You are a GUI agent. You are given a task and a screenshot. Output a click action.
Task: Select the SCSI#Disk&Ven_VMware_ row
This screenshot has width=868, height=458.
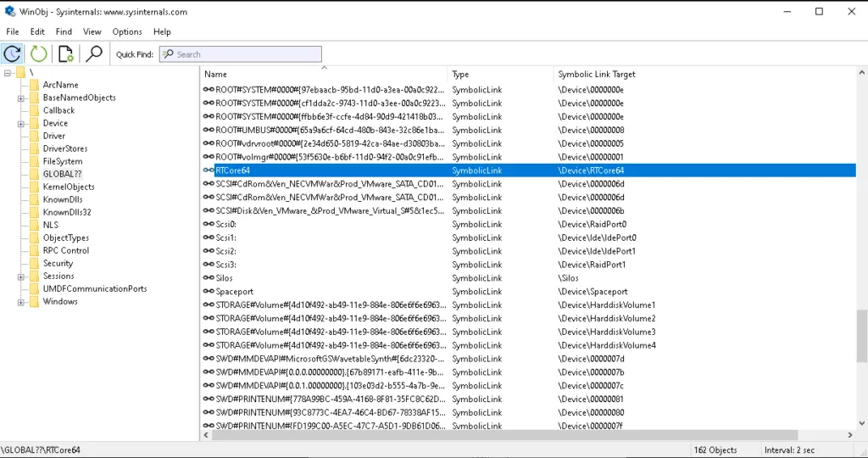tap(529, 210)
